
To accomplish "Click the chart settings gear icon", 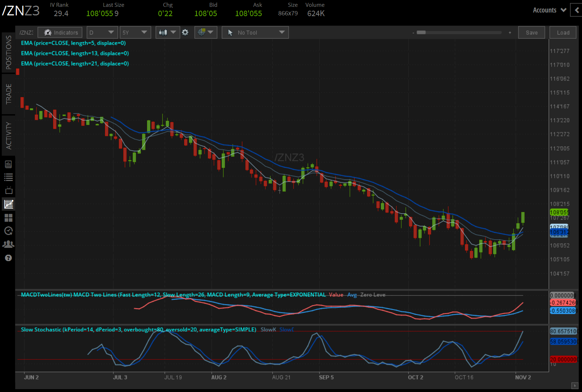I will coord(185,32).
